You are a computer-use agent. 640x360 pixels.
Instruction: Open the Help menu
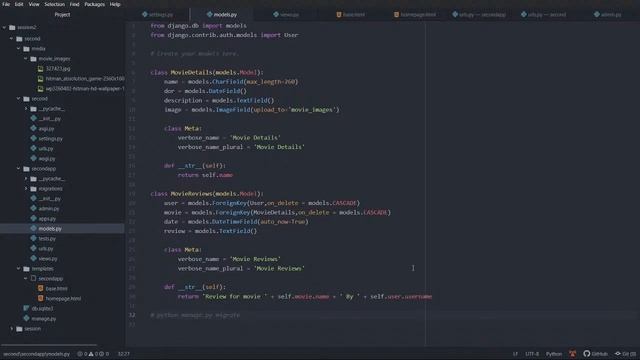tap(115, 4)
